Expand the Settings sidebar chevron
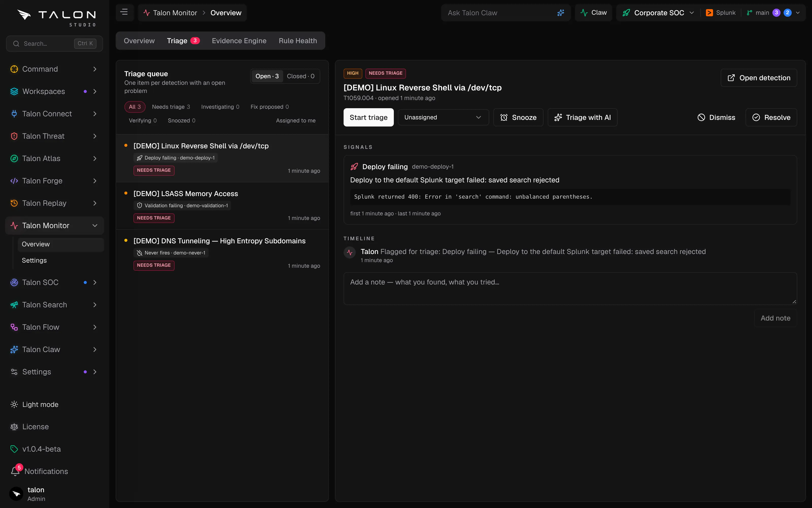812x508 pixels. [x=95, y=372]
